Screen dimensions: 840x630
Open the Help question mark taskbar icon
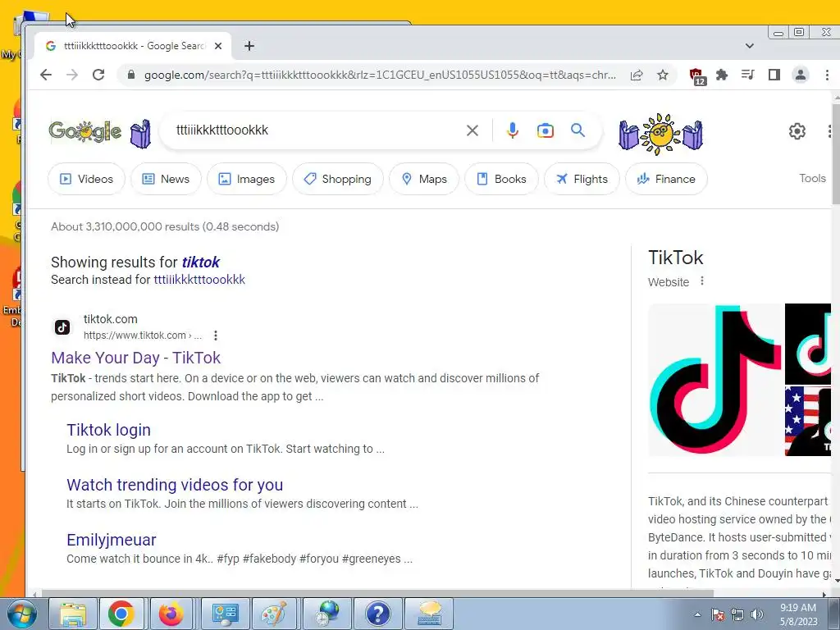(377, 614)
